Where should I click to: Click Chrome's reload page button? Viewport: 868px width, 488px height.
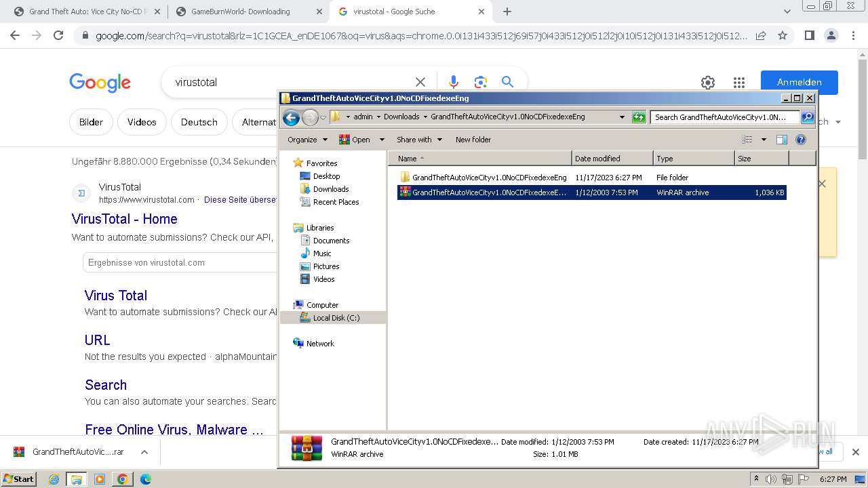(58, 35)
